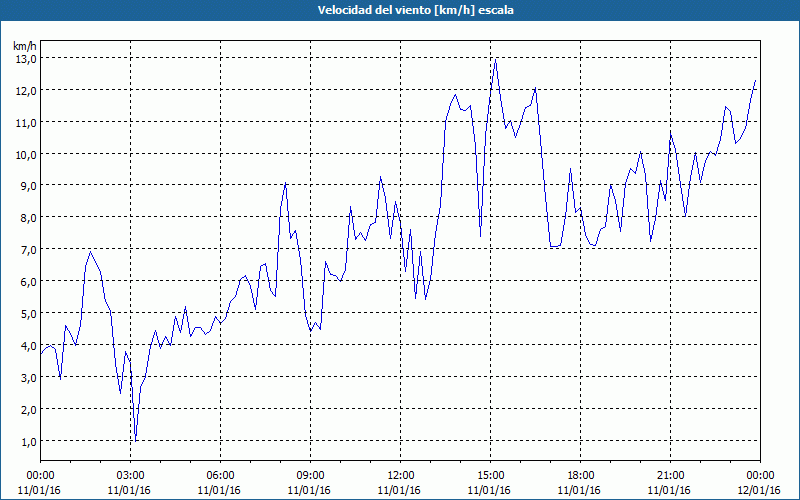Click the 6,0 y-axis value
The height and width of the screenshot is (500, 800).
click(x=31, y=282)
